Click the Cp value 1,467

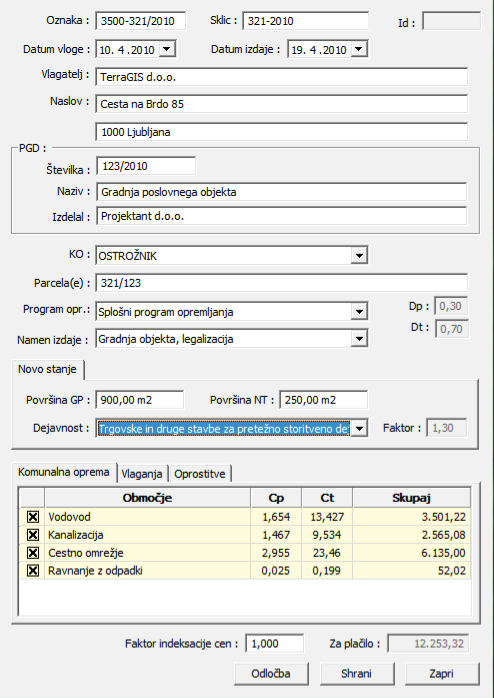(x=276, y=535)
